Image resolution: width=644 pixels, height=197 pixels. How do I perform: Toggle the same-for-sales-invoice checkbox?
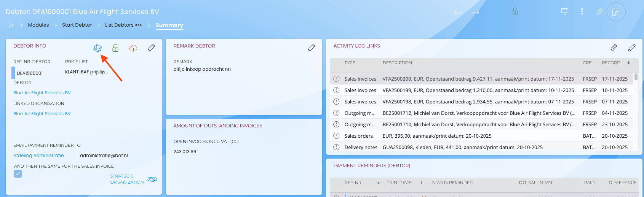coord(18,174)
